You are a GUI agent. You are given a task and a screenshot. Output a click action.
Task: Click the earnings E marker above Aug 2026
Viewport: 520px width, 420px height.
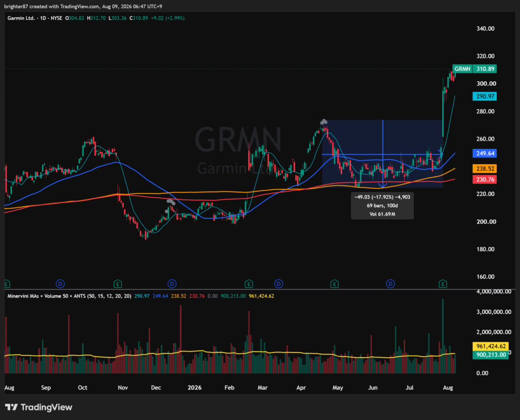(443, 284)
